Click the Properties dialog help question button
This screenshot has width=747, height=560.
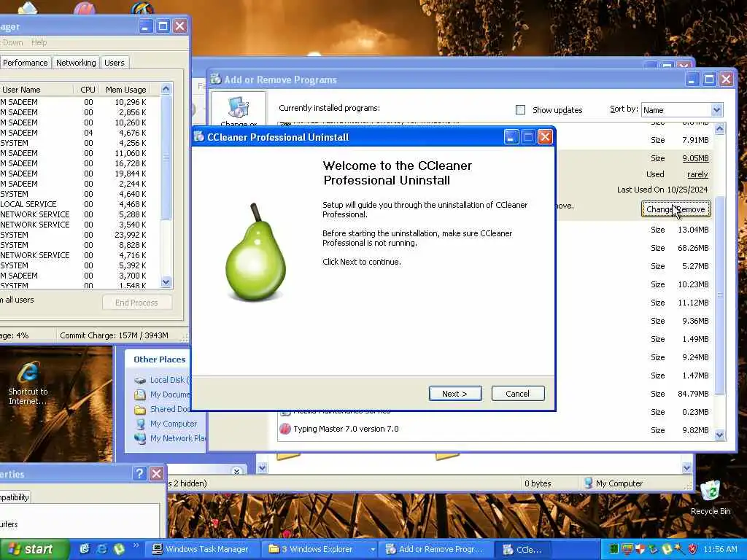point(139,473)
